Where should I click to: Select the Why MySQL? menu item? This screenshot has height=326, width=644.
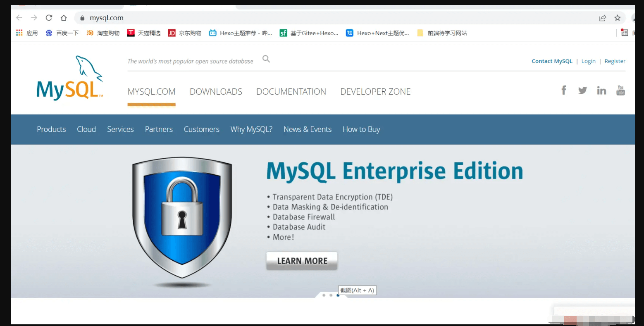[x=251, y=129]
